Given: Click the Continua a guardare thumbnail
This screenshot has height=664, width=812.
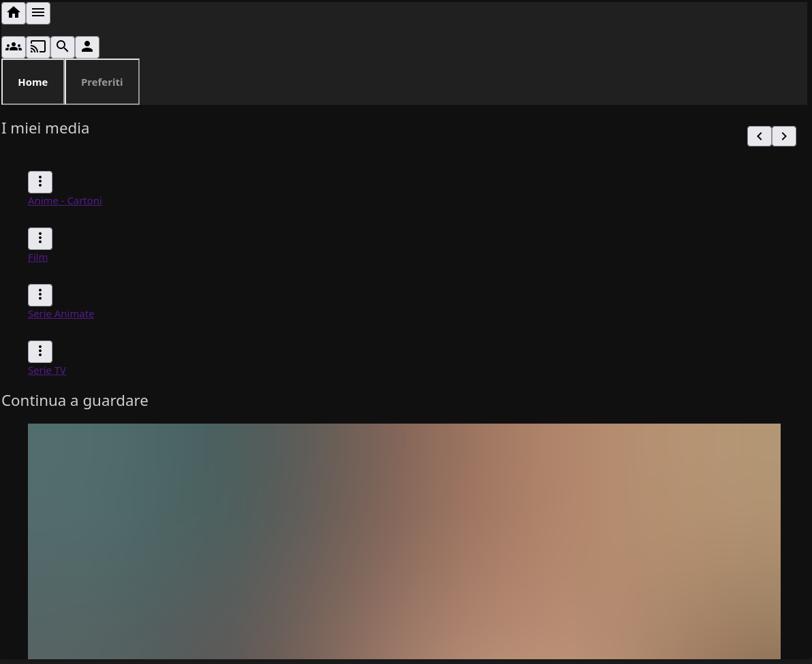Looking at the screenshot, I should (404, 541).
